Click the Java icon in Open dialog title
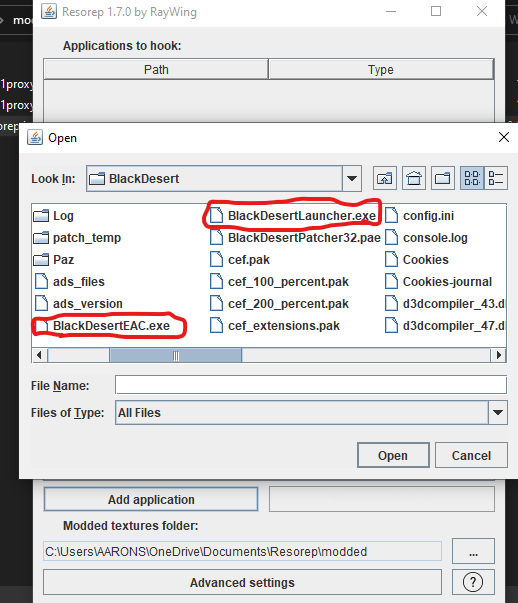This screenshot has width=518, height=603. point(35,137)
